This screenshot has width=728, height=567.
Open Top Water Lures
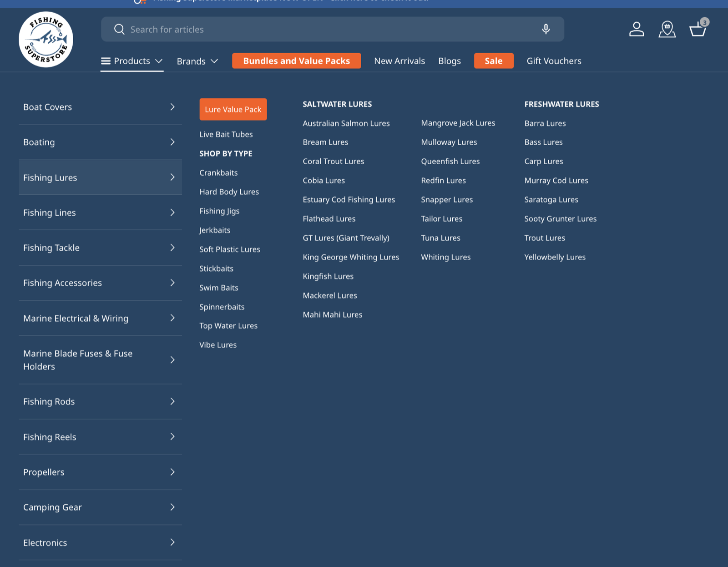(228, 326)
